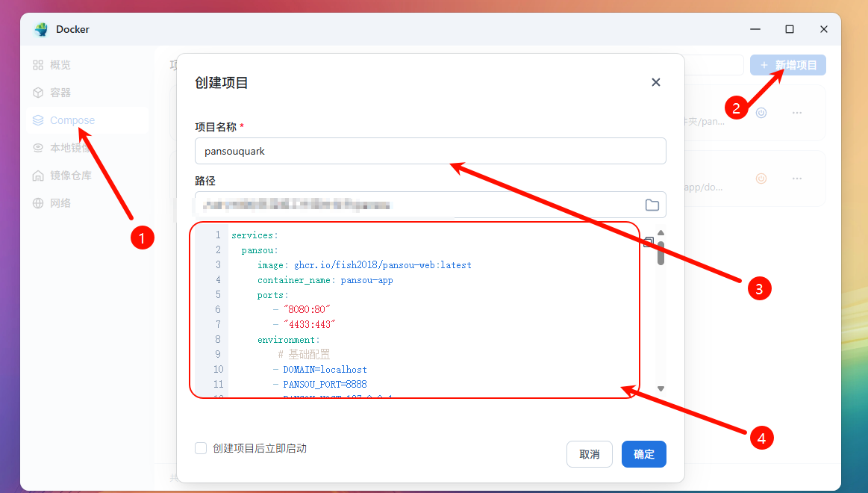Confirm with the 确定 button

click(x=644, y=454)
